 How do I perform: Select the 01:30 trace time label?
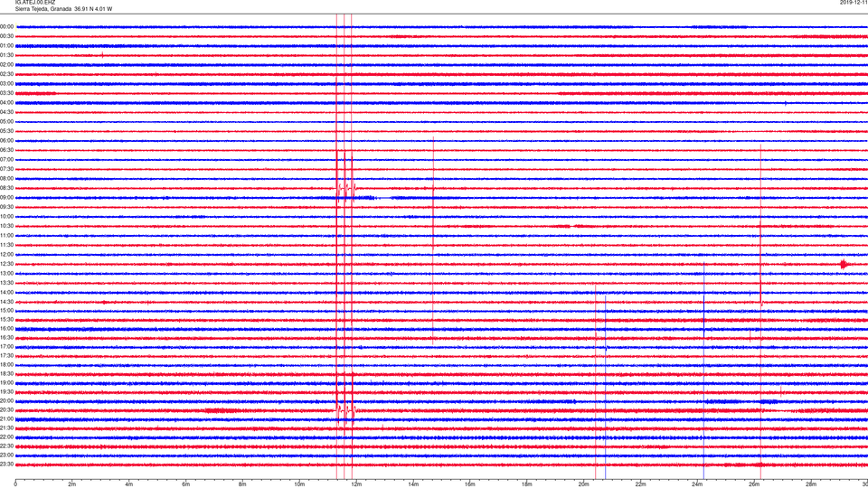click(x=6, y=55)
